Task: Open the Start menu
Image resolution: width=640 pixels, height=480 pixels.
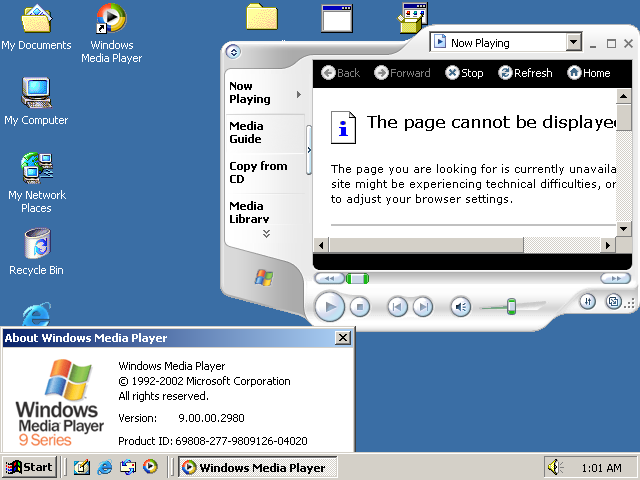Action: pos(29,467)
